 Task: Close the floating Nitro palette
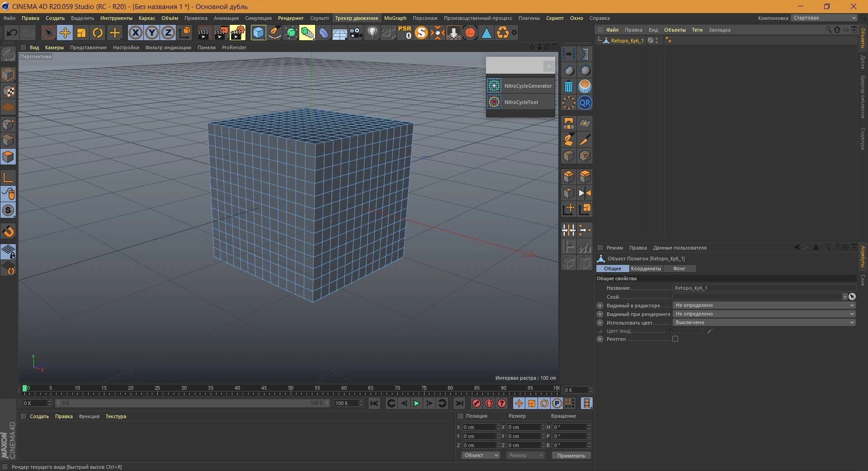click(549, 66)
